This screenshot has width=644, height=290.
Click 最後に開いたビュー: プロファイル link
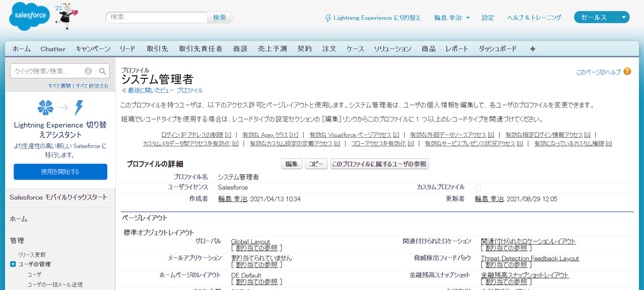point(165,91)
